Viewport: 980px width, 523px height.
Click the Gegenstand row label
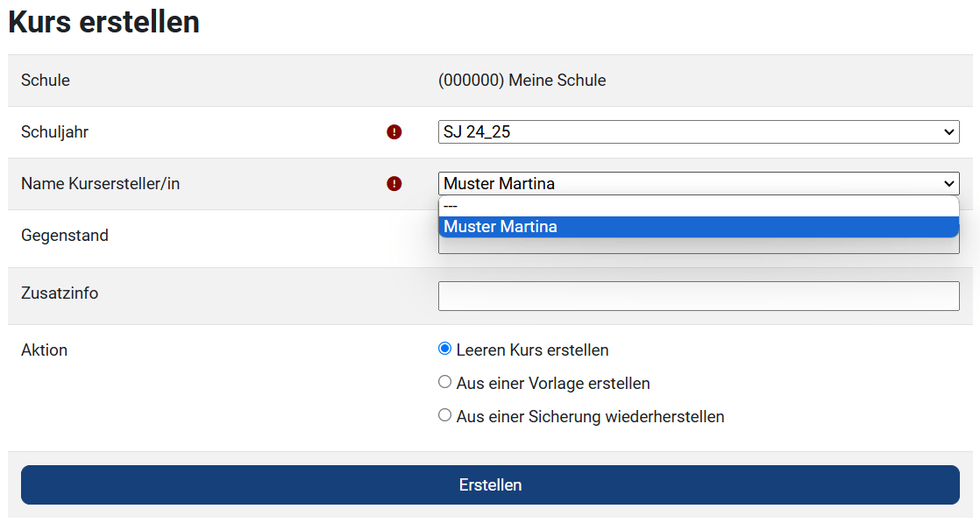[65, 236]
